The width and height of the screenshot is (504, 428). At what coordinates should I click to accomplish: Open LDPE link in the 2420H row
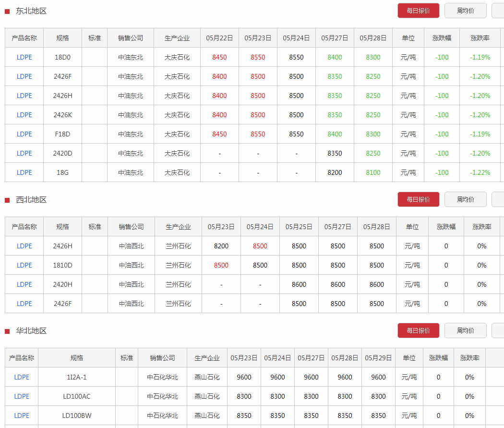(x=24, y=284)
